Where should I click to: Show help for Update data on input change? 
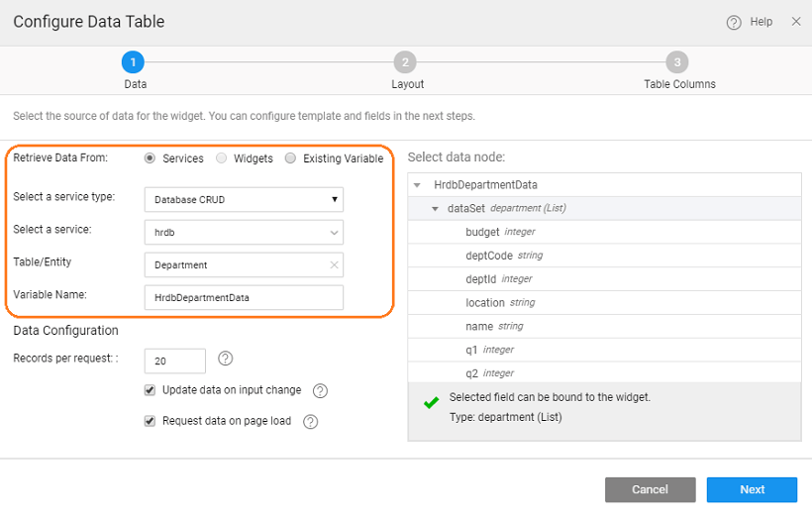[x=320, y=391]
